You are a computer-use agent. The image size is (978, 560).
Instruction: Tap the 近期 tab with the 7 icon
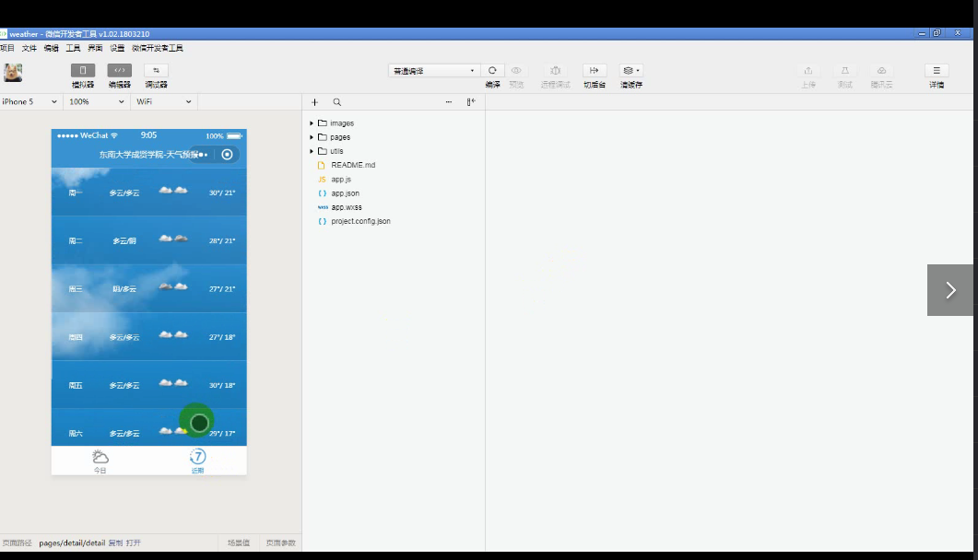coord(198,461)
